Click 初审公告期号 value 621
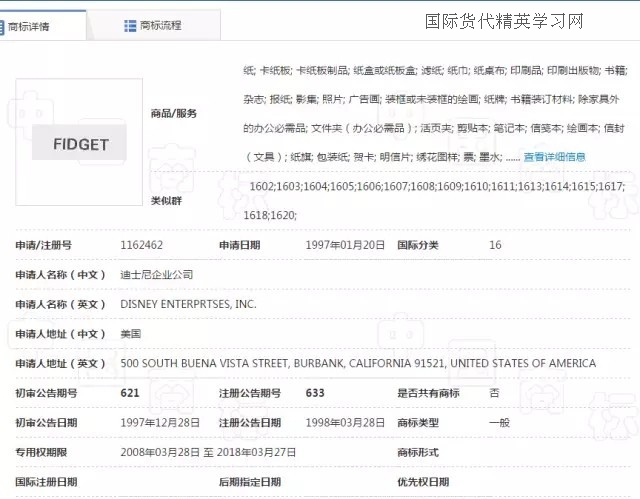640x499 pixels. click(130, 393)
